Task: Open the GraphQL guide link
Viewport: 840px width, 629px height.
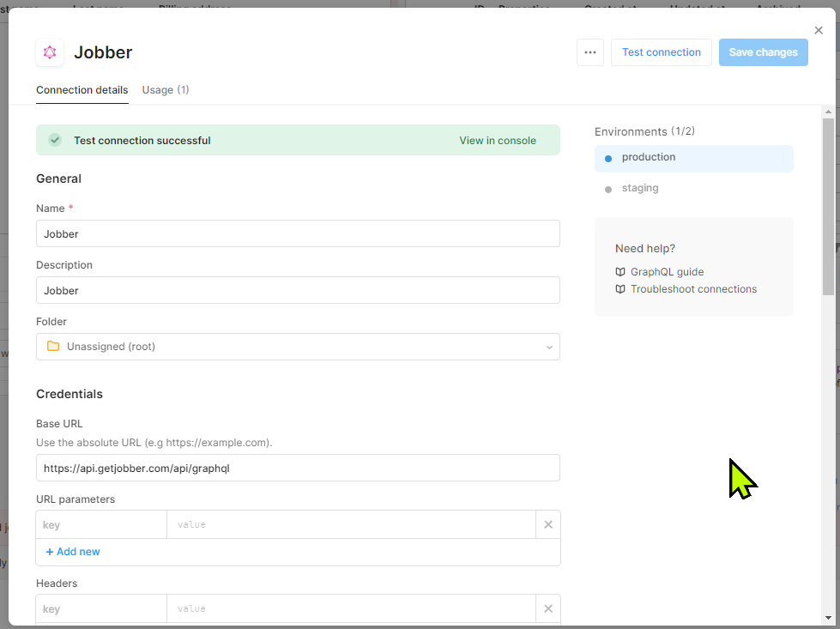Action: point(667,272)
